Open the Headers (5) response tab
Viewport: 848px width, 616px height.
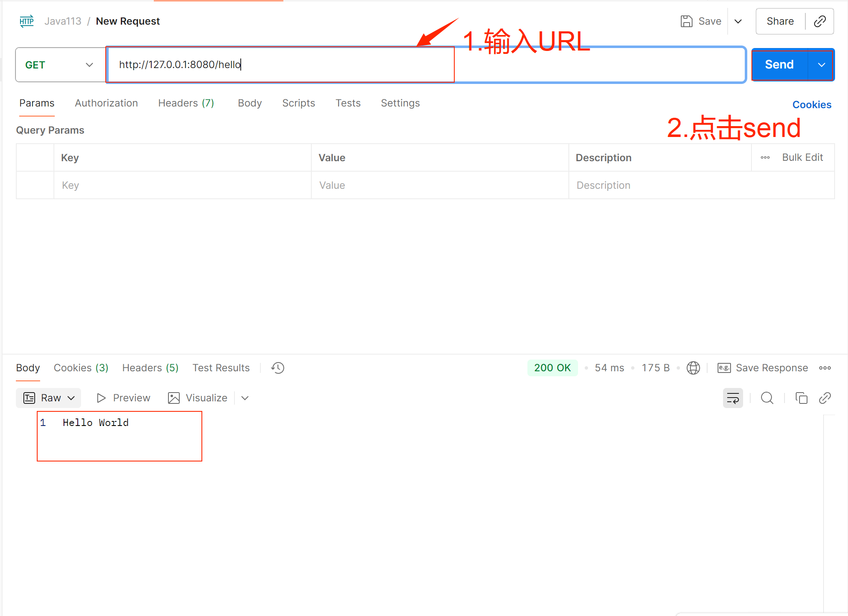[x=150, y=368]
